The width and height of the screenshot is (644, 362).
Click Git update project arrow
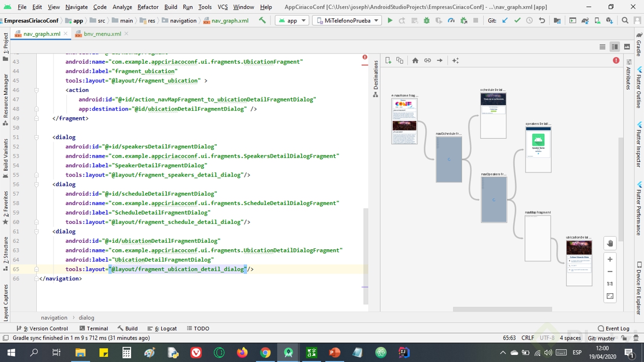[505, 21]
